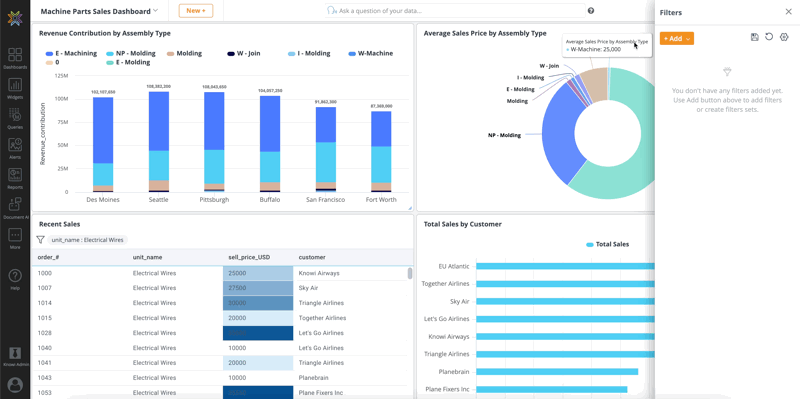Viewport: 800px width, 399px height.
Task: Open the Widgets sidebar icon
Action: pos(15,85)
